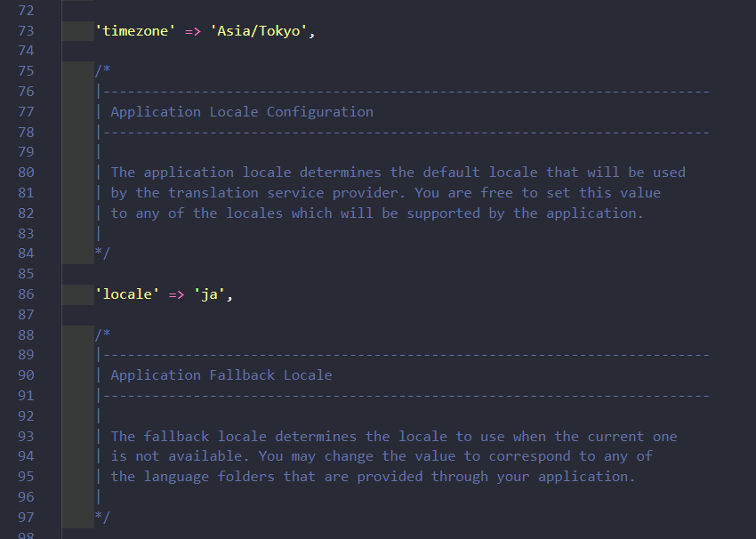Click line number 93 in the gutter
Image resolution: width=756 pixels, height=539 pixels.
click(x=26, y=437)
